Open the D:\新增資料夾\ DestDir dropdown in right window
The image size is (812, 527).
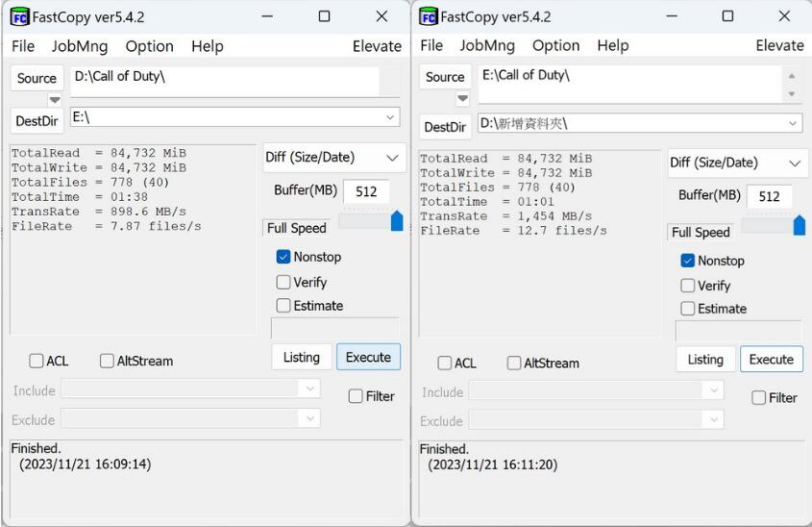793,123
